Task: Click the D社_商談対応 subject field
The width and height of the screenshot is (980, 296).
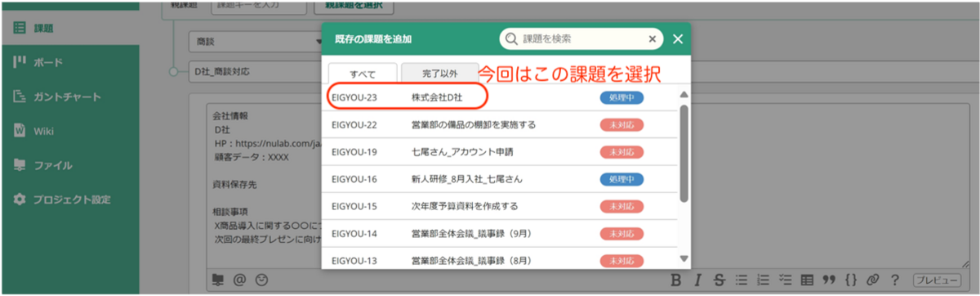Action: click(x=256, y=72)
